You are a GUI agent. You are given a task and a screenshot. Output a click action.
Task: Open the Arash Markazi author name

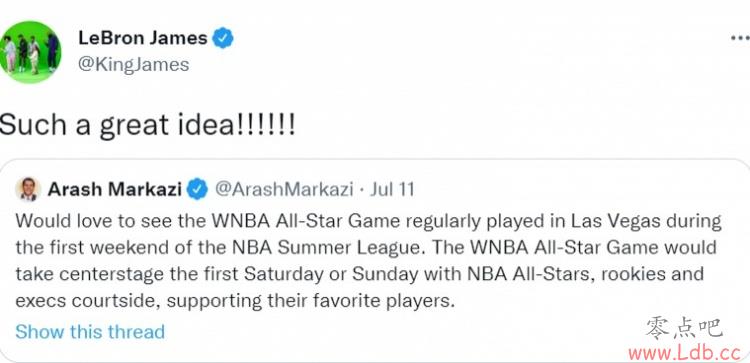coord(115,190)
